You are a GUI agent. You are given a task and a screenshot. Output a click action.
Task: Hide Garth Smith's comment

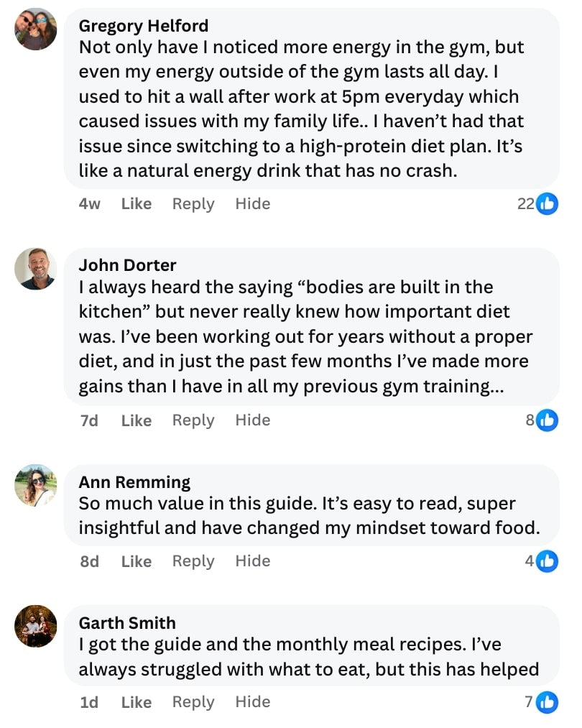pos(253,702)
